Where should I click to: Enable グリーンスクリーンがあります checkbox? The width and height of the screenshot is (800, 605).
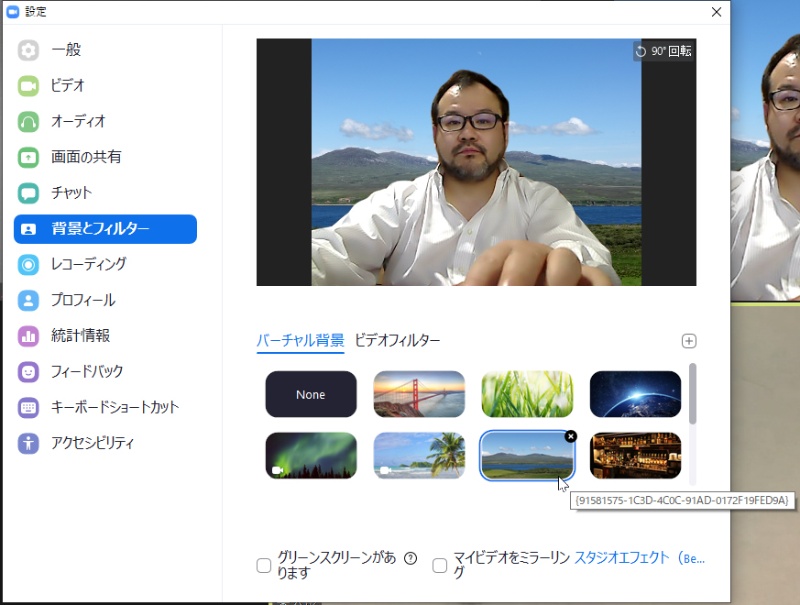tap(264, 565)
